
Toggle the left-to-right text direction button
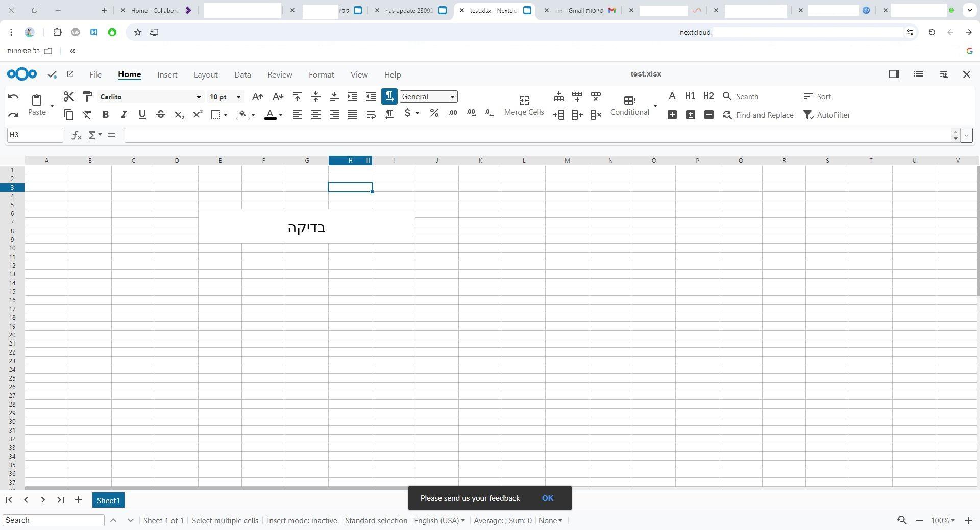[x=389, y=96]
